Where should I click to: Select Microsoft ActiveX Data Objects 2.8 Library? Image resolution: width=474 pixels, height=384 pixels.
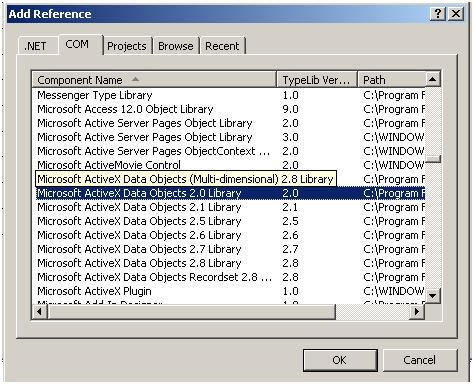230,263
